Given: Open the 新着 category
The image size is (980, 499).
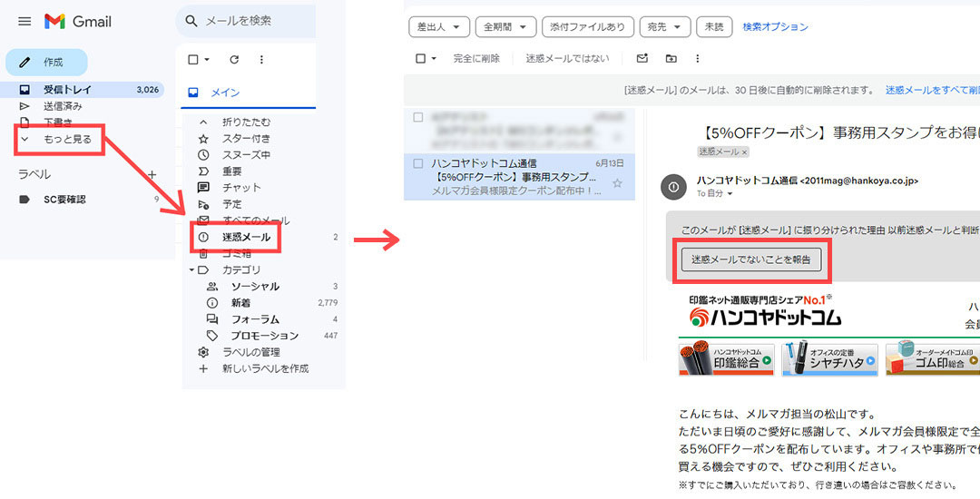Looking at the screenshot, I should [x=240, y=303].
